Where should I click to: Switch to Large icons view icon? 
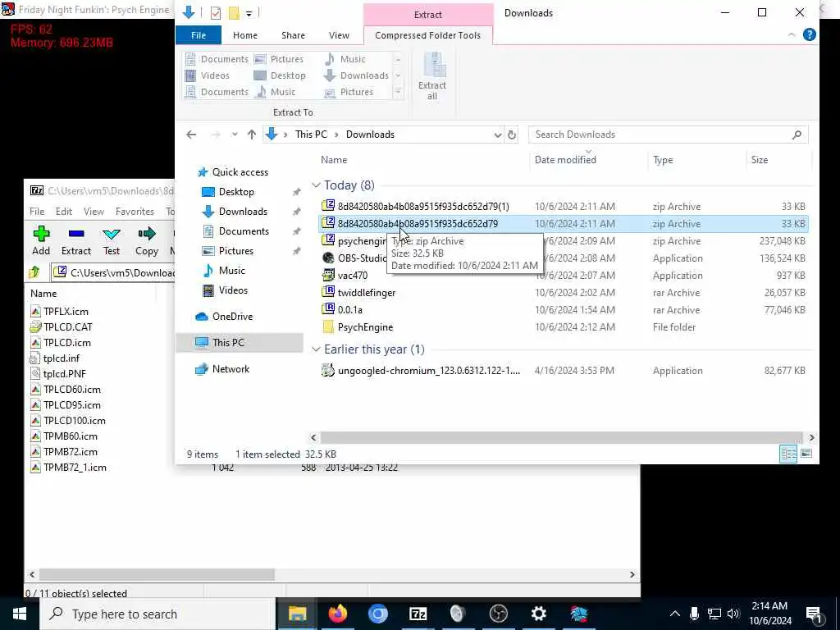coord(806,454)
